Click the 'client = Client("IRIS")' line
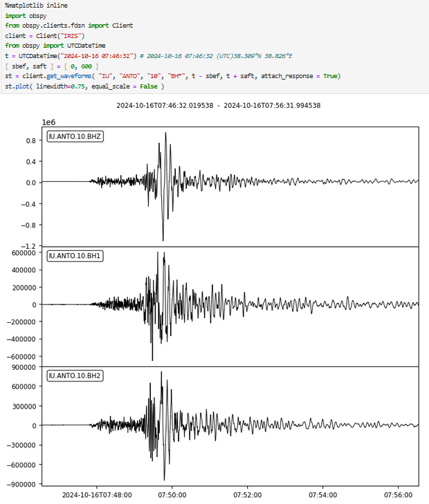Screen dimensions: 429x504 [45, 36]
